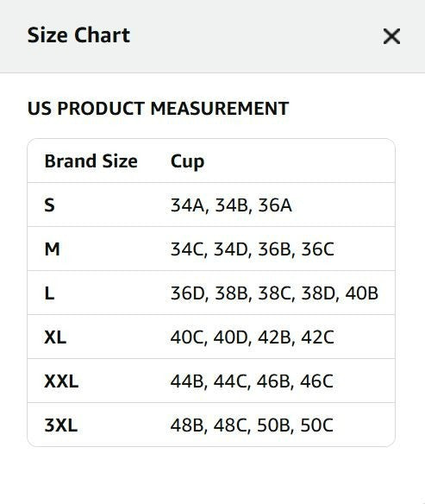Select the 3XL brand size row
Image resolution: width=425 pixels, height=504 pixels.
pos(211,425)
